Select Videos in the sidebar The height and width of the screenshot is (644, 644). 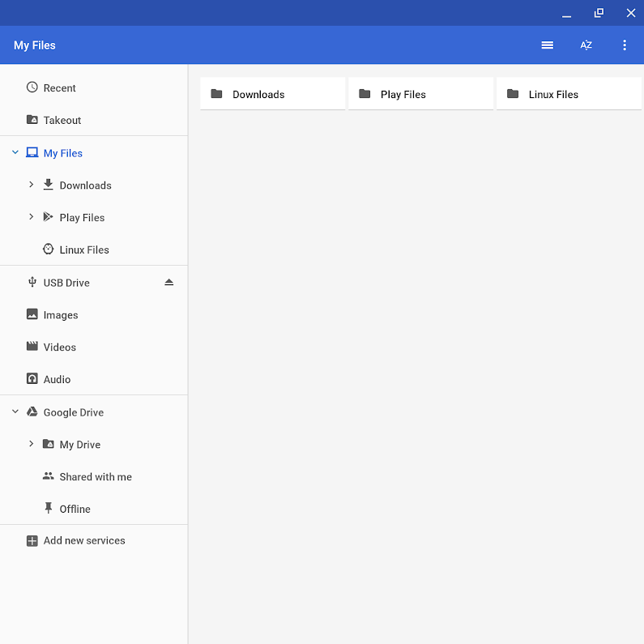coord(59,348)
